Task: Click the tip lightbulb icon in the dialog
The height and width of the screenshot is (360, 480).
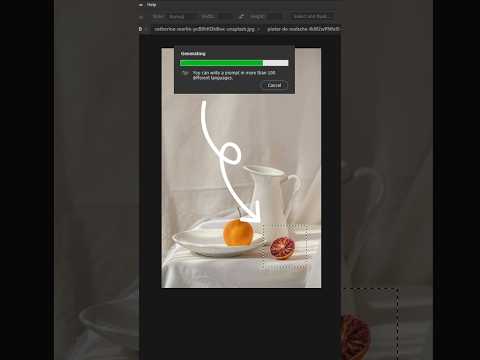Action: coord(185,73)
